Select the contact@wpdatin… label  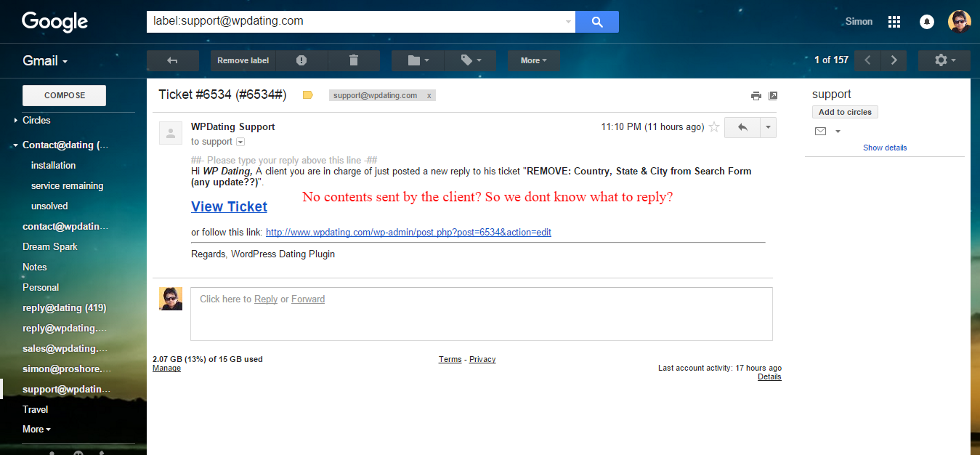pyautogui.click(x=65, y=226)
